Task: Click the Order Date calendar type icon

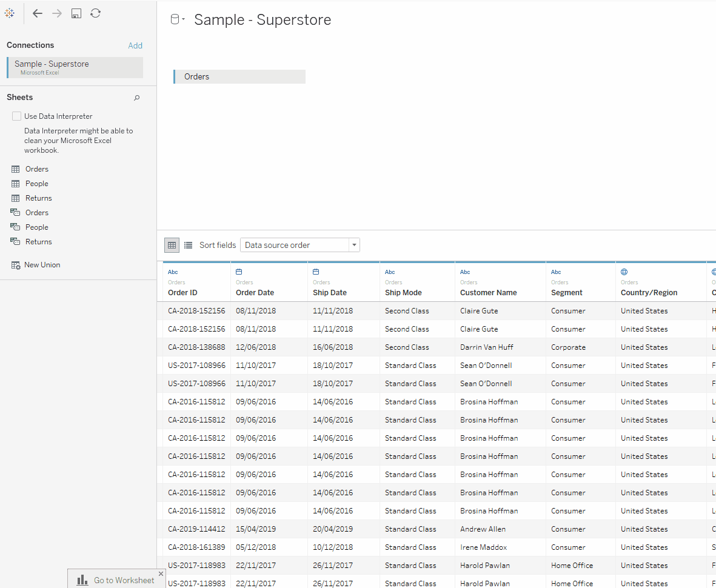Action: pyautogui.click(x=239, y=272)
